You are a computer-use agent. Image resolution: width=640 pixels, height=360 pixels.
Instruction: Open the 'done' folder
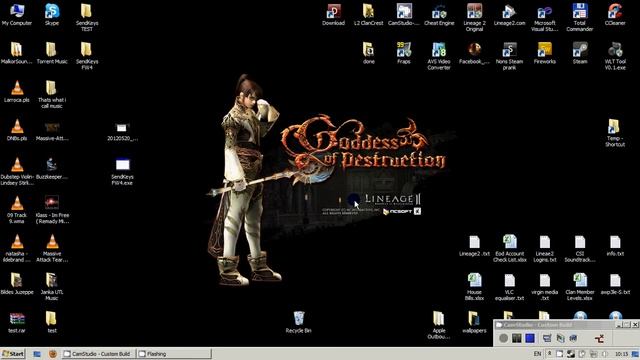(369, 53)
